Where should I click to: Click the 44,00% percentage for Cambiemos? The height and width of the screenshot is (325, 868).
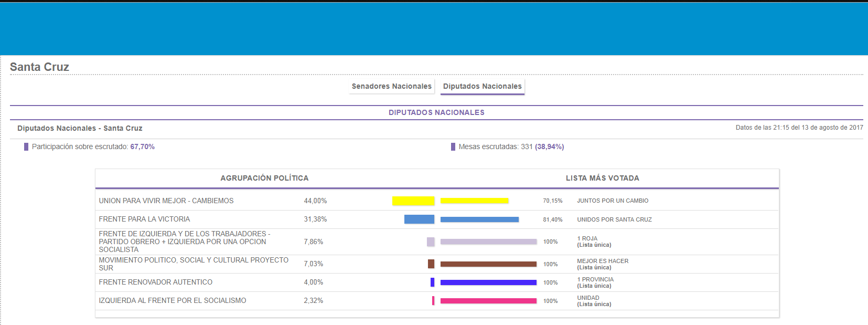point(315,201)
